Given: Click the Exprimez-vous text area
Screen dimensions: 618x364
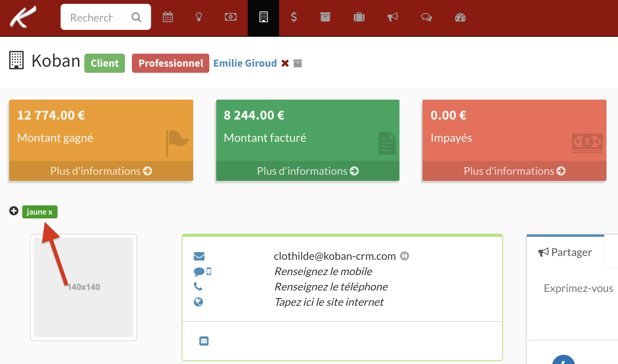Looking at the screenshot, I should tap(578, 288).
